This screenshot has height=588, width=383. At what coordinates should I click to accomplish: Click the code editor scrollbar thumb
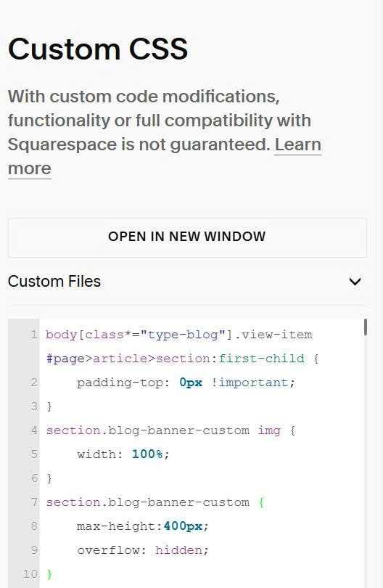(366, 327)
